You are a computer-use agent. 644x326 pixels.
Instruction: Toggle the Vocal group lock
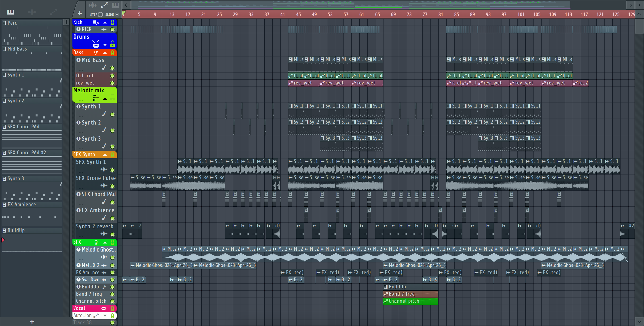pyautogui.click(x=112, y=309)
